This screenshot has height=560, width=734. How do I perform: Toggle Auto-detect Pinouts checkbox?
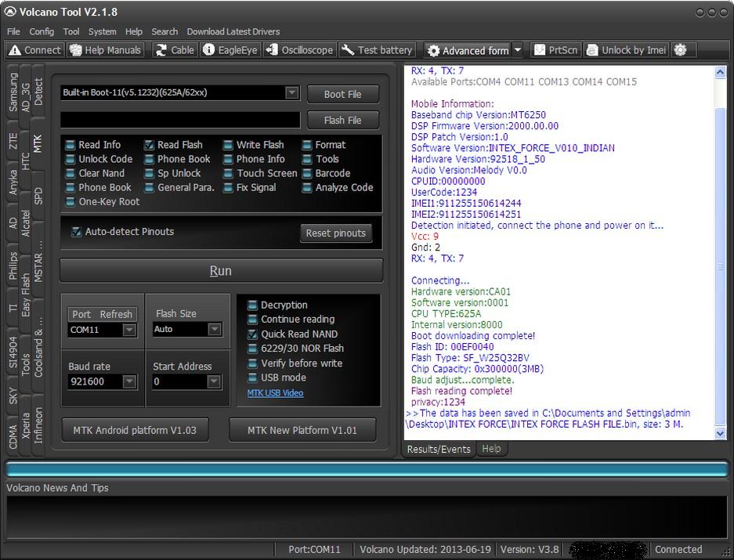(x=76, y=232)
